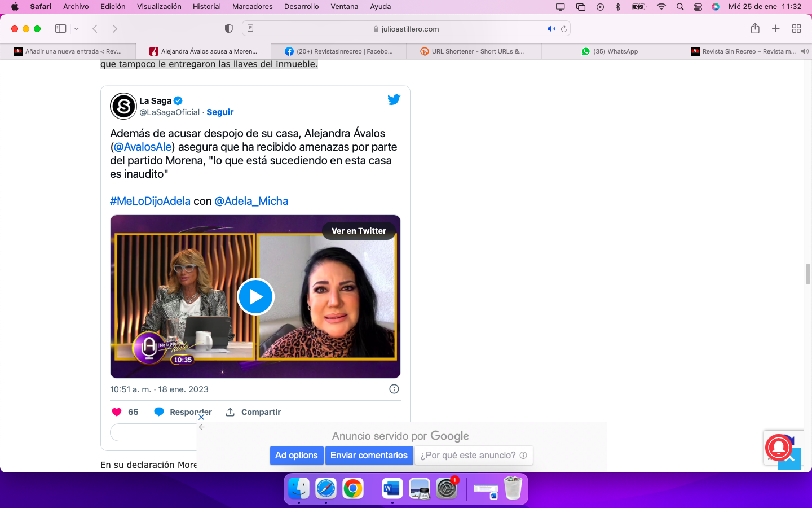The width and height of the screenshot is (812, 508).
Task: Open the Twitter bird logo
Action: pyautogui.click(x=394, y=100)
